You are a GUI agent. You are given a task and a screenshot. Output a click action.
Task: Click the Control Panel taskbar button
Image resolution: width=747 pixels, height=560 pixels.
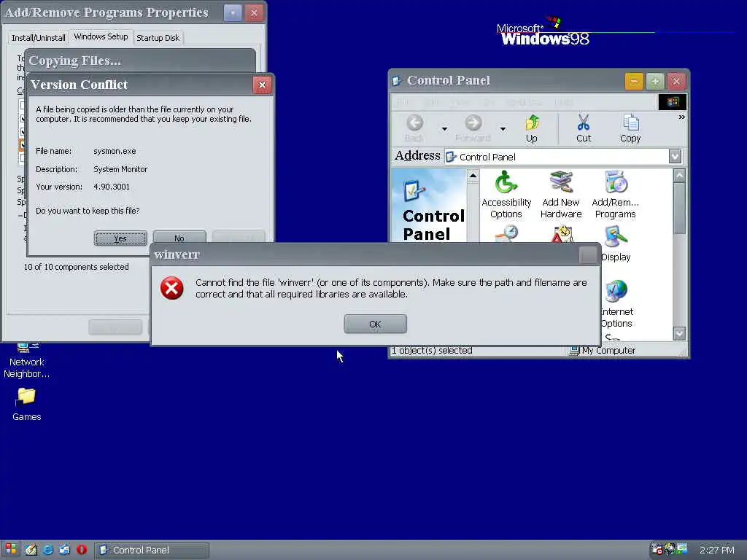152,550
